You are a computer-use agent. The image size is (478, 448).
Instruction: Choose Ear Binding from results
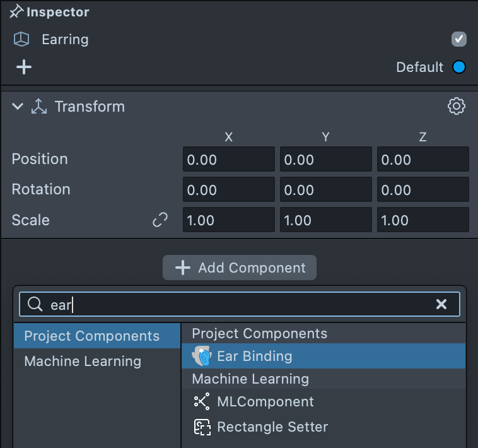[x=255, y=356]
